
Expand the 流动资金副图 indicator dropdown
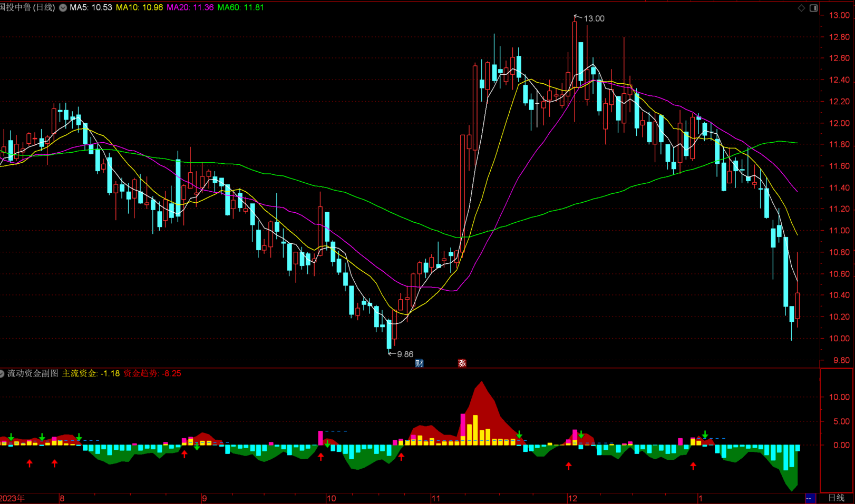[2, 373]
